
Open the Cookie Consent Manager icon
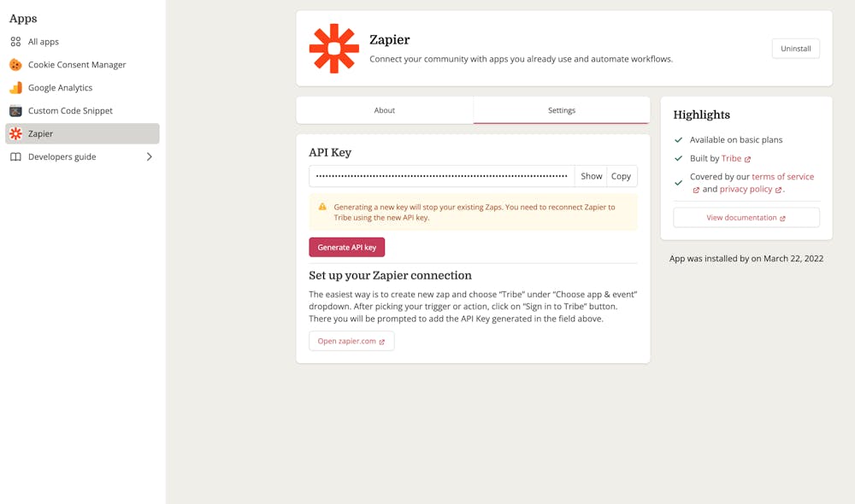15,65
